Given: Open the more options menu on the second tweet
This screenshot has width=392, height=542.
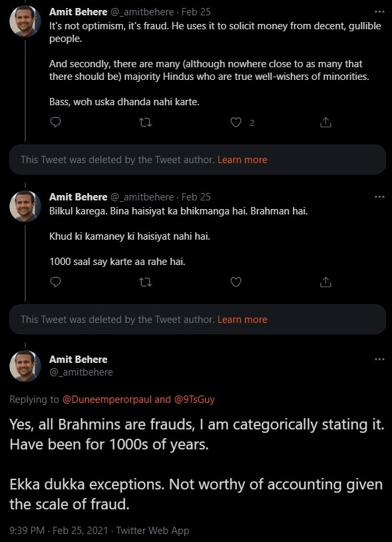Looking at the screenshot, I should 379,196.
